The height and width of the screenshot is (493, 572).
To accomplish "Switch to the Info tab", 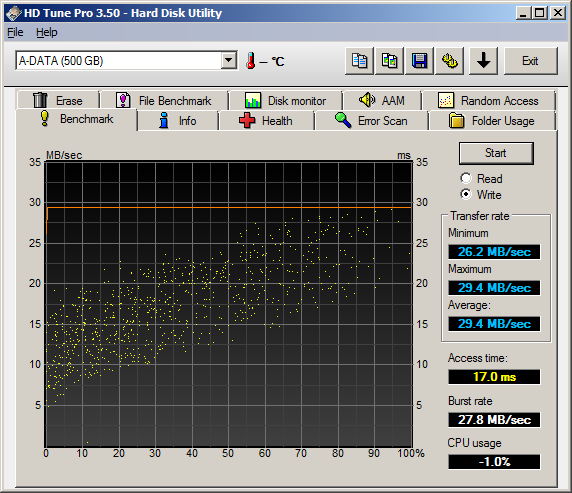I will (x=178, y=121).
